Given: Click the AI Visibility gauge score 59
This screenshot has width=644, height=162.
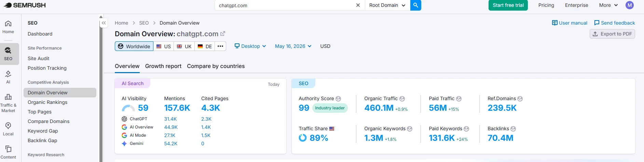Looking at the screenshot, I should pyautogui.click(x=135, y=108).
